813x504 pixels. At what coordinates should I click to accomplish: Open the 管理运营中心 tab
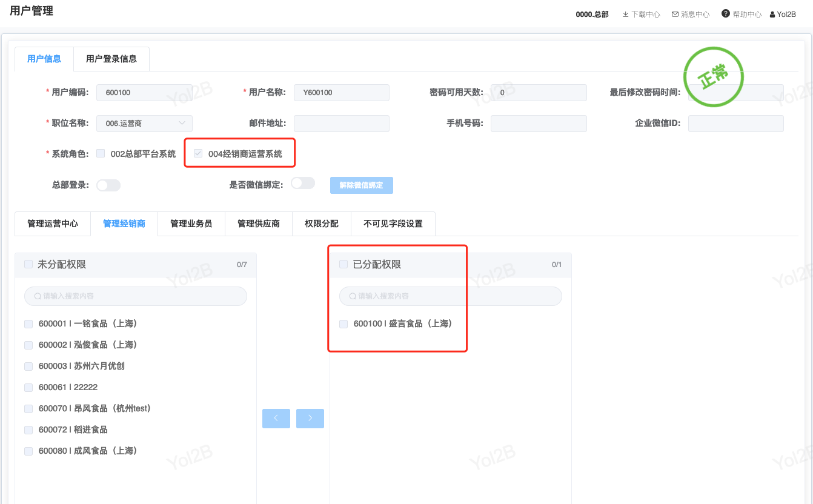click(53, 224)
